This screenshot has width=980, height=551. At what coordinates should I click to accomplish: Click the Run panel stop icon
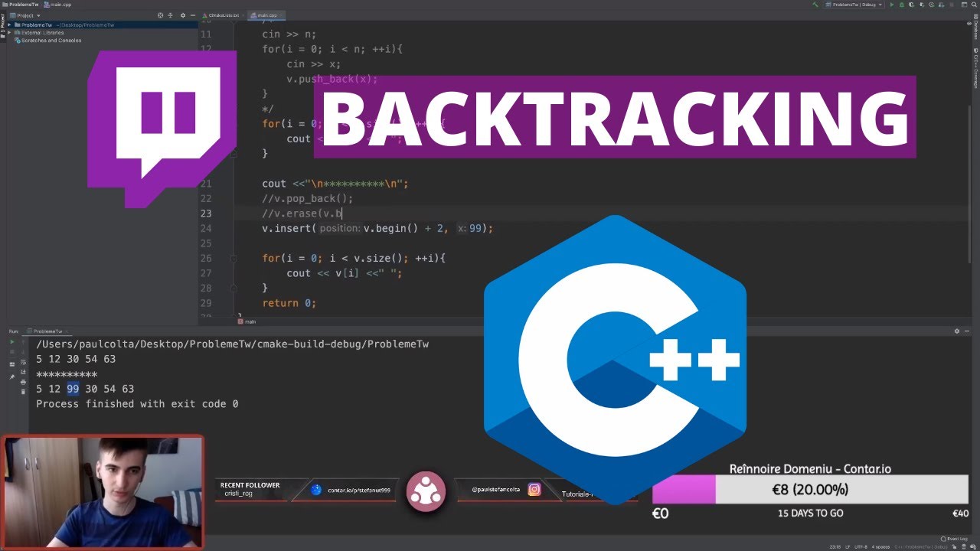click(x=11, y=352)
